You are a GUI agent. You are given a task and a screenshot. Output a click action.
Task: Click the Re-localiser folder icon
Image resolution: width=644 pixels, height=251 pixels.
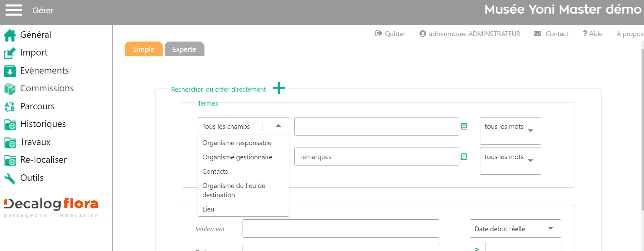[10, 160]
